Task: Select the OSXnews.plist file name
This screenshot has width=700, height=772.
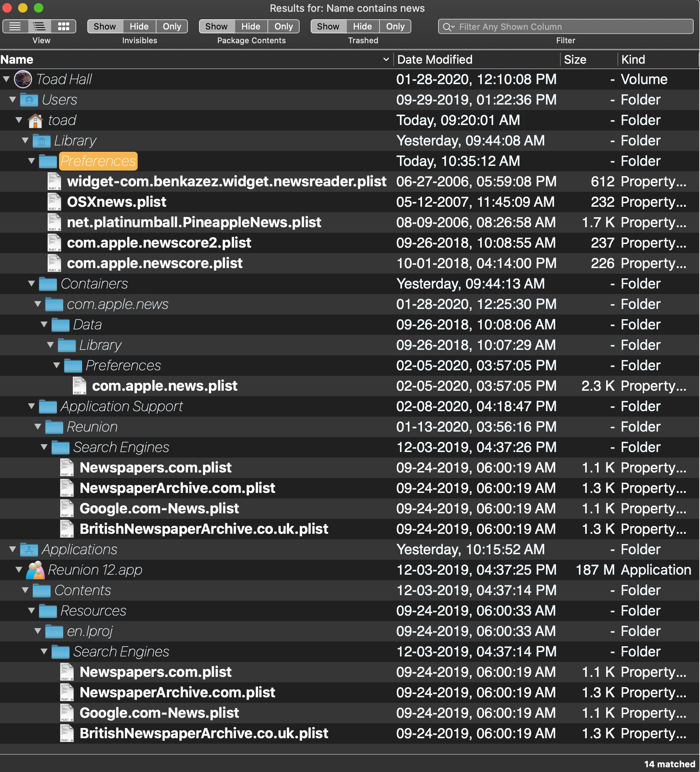Action: 117,202
